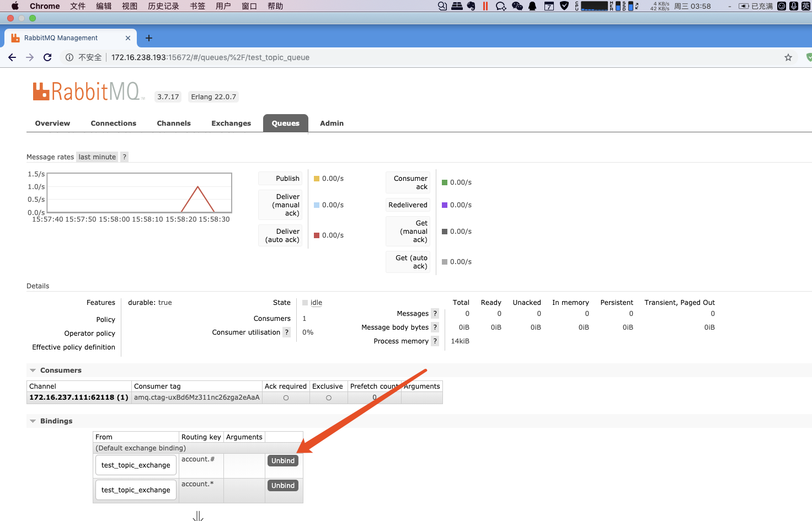The width and height of the screenshot is (812, 521).
Task: Toggle Deliver (auto ack) rate series
Action: pos(280,235)
